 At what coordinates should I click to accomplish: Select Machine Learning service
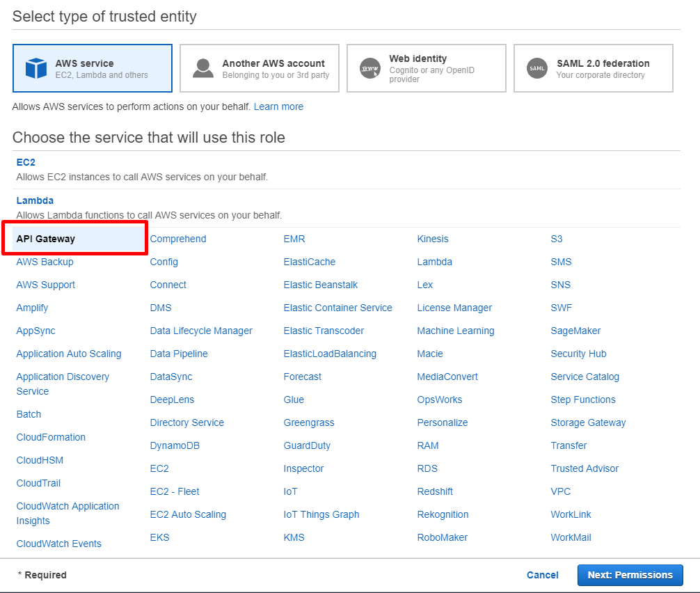[x=455, y=331]
